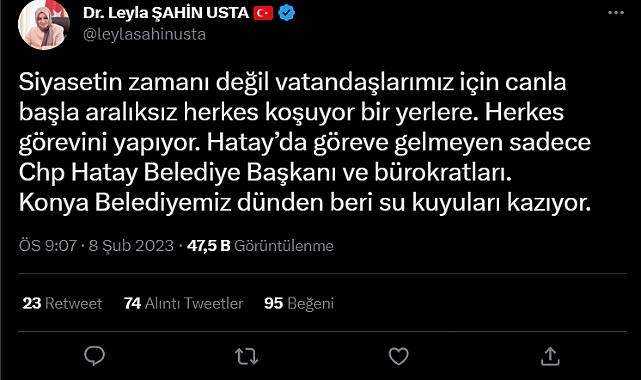Click the sentence about Konya Belediyemiz
The width and height of the screenshot is (641, 380).
coord(305,203)
